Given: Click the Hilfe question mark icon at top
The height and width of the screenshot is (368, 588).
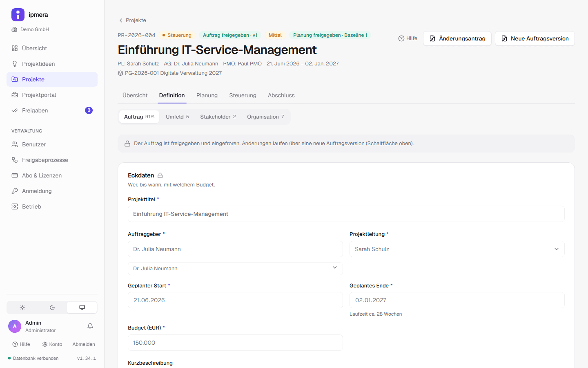Looking at the screenshot, I should (x=401, y=38).
